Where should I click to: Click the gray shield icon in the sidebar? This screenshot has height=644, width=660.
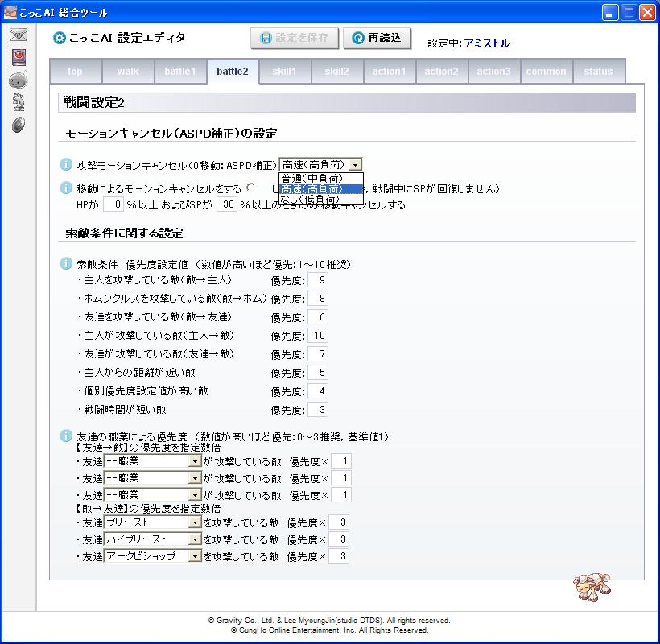[x=19, y=125]
